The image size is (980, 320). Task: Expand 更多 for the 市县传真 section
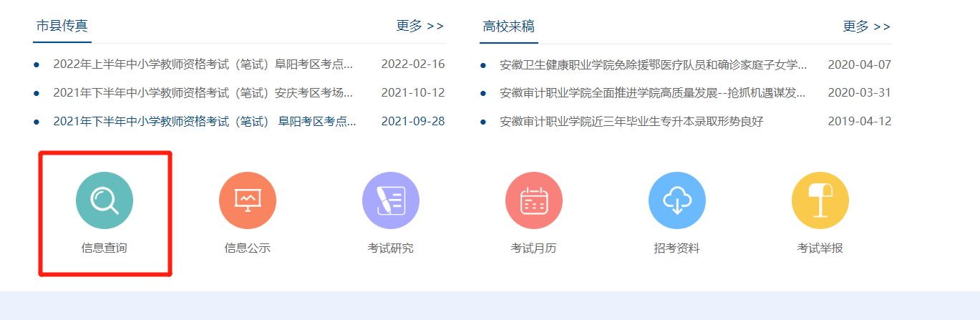[420, 26]
